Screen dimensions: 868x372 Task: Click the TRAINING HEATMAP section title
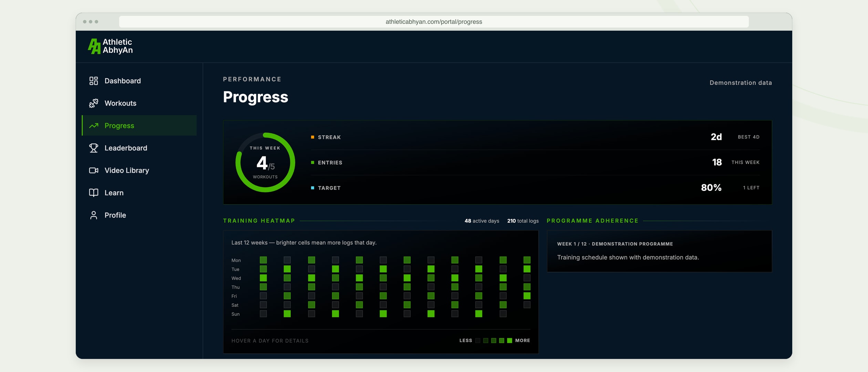pos(259,221)
